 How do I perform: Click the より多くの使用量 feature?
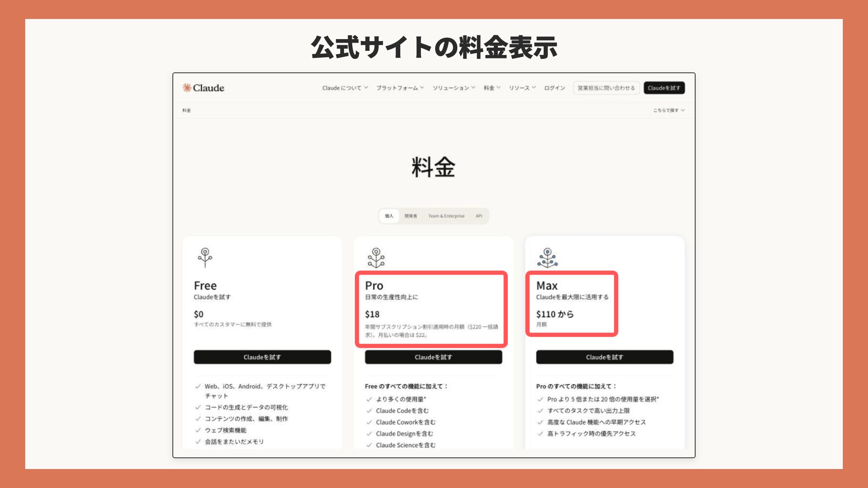point(401,399)
